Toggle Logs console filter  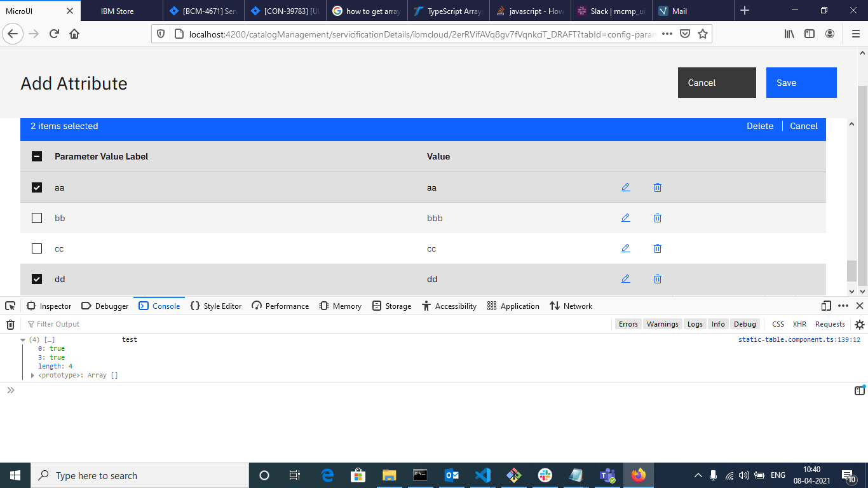[695, 324]
